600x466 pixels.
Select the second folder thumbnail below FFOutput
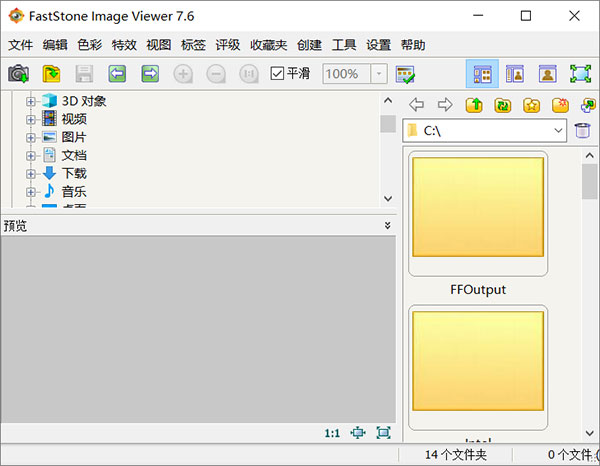pyautogui.click(x=478, y=367)
